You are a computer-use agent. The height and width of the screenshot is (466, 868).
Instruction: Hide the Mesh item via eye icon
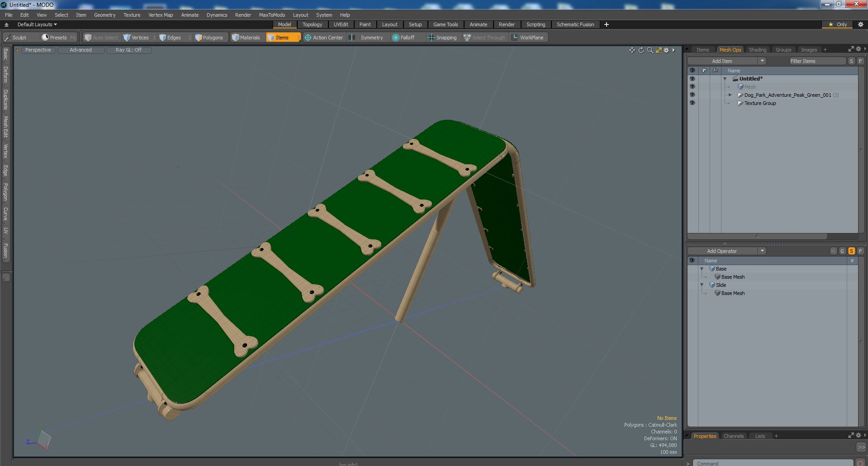[x=692, y=87]
